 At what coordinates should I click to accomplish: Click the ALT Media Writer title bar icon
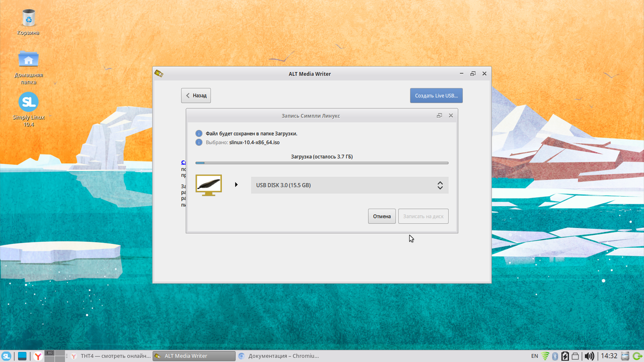click(158, 74)
